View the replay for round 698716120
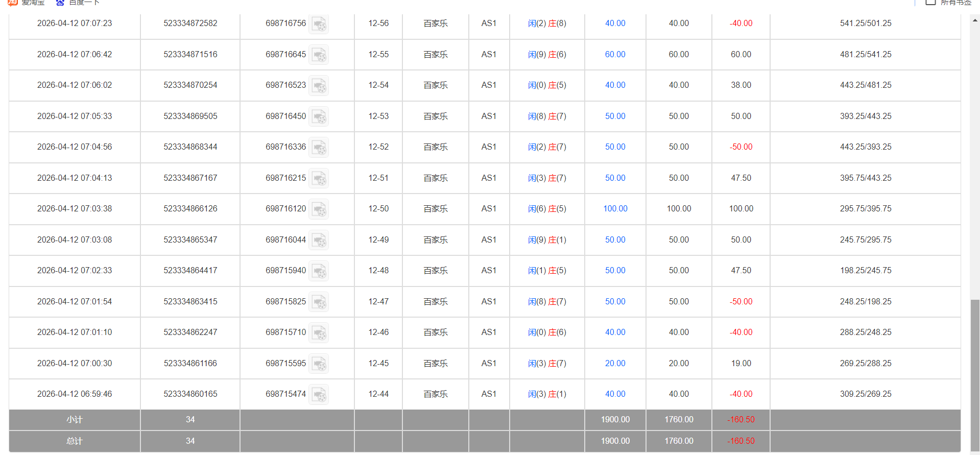 tap(319, 209)
